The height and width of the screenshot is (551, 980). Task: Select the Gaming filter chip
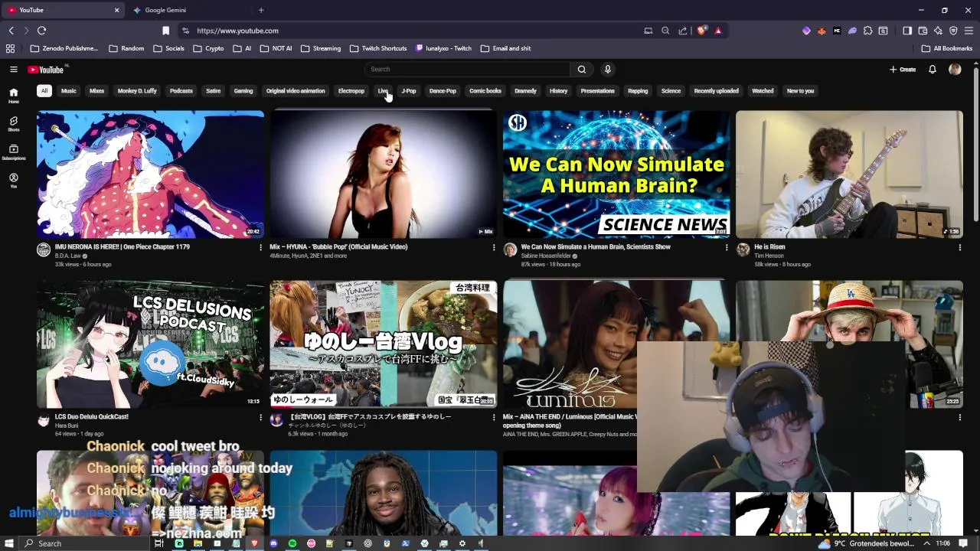[x=243, y=91]
